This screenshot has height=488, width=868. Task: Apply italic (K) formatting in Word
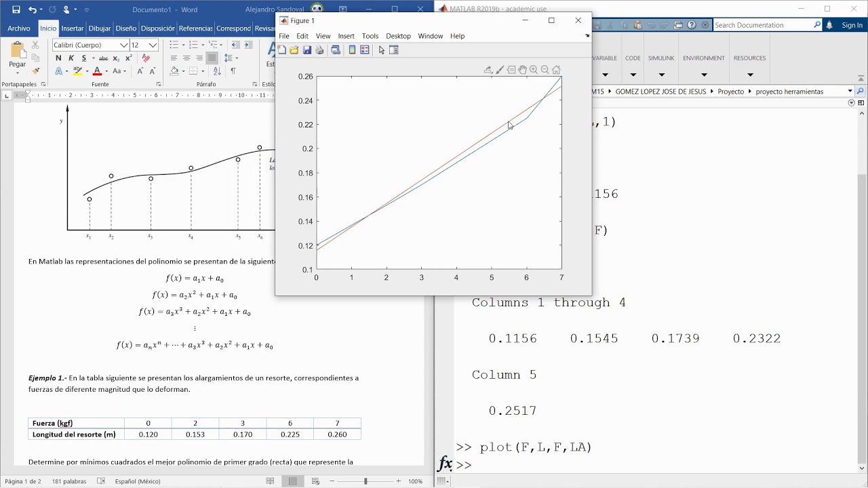tap(71, 58)
